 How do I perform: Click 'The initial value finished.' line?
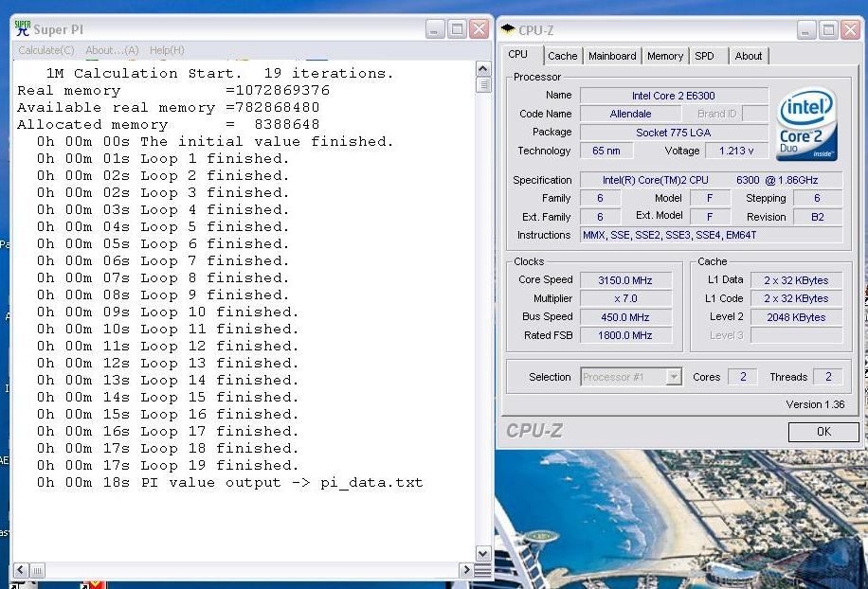point(215,142)
